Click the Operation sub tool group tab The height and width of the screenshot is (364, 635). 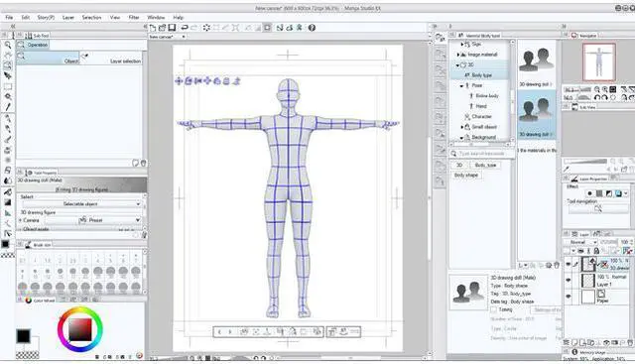pyautogui.click(x=33, y=45)
